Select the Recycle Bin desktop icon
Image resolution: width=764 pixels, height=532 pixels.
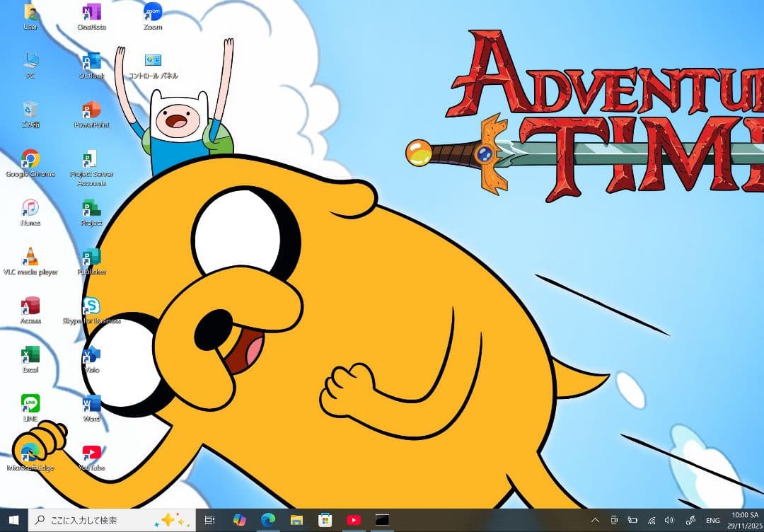(x=30, y=110)
